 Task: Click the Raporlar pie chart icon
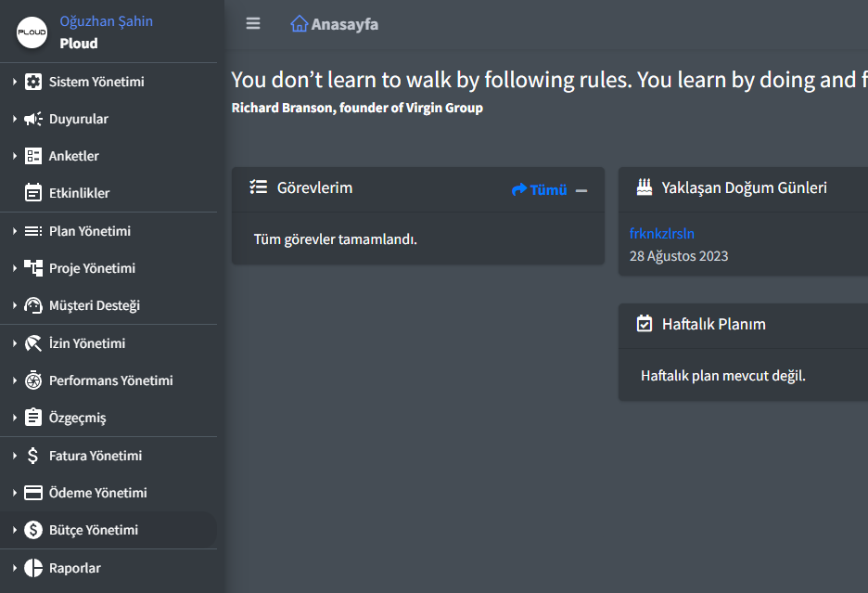[33, 568]
